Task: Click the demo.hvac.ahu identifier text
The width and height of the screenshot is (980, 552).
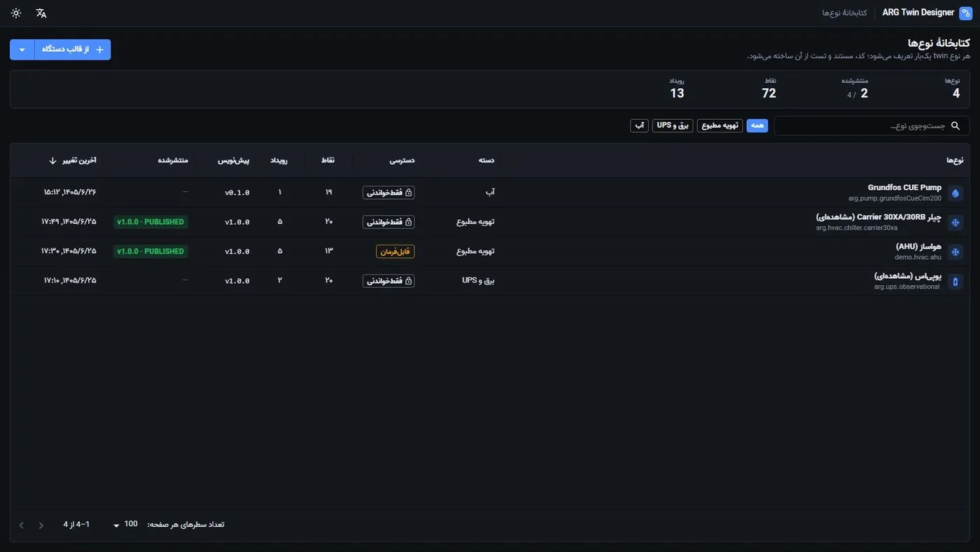Action: [x=918, y=257]
